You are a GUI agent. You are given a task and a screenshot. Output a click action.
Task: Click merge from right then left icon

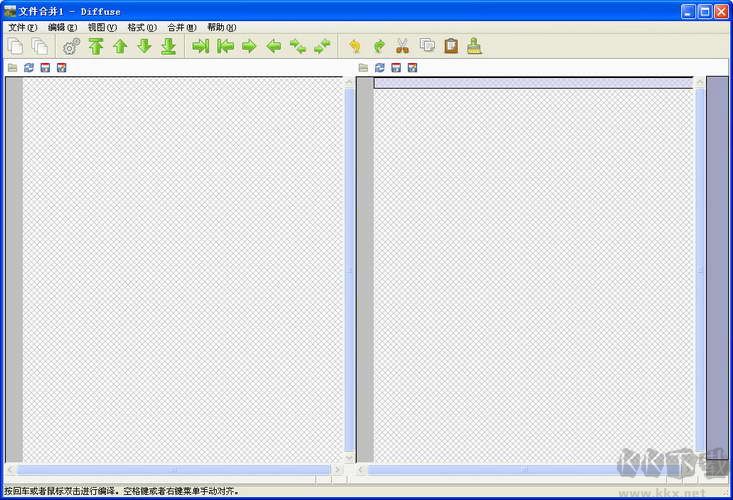[x=323, y=46]
